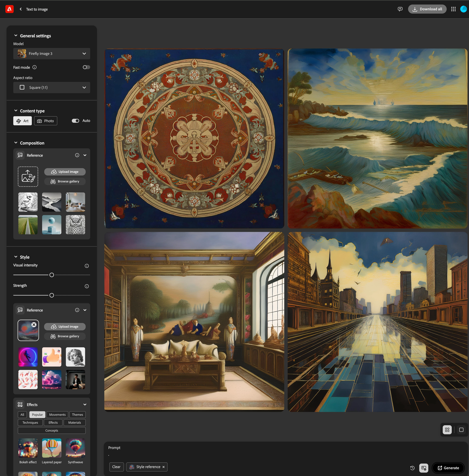Switch to grid view layout
This screenshot has width=469, height=476.
pos(447,430)
